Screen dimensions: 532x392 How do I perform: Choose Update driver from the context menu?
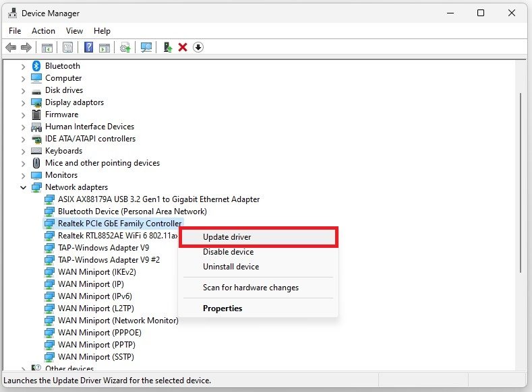258,237
